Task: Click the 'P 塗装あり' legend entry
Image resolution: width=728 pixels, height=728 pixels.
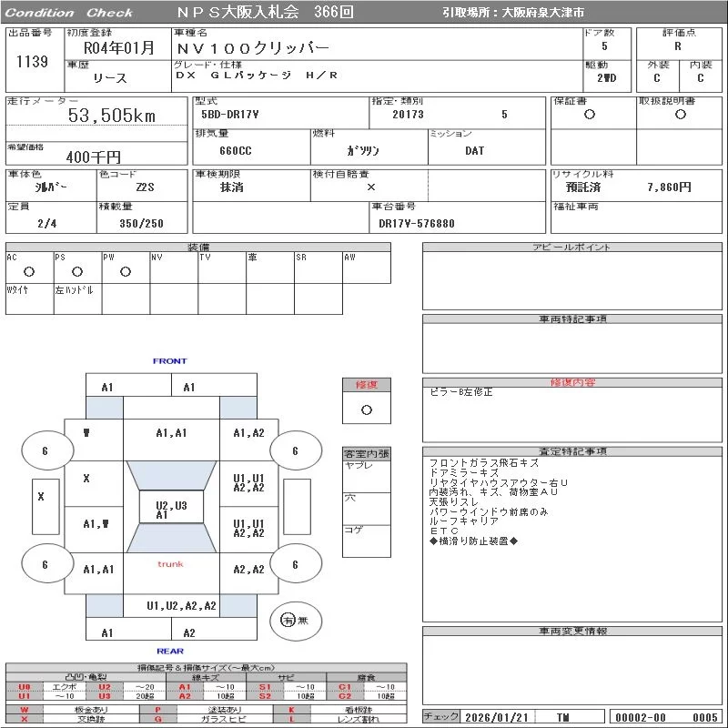Action: point(207,710)
